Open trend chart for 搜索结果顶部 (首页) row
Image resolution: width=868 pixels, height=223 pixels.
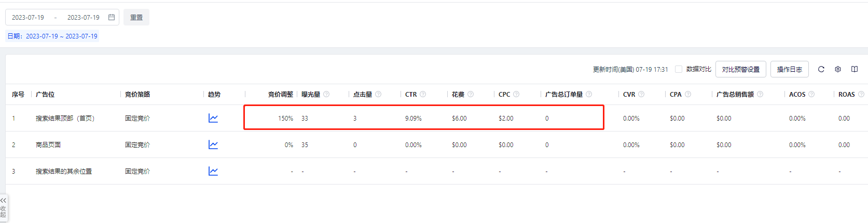(213, 119)
